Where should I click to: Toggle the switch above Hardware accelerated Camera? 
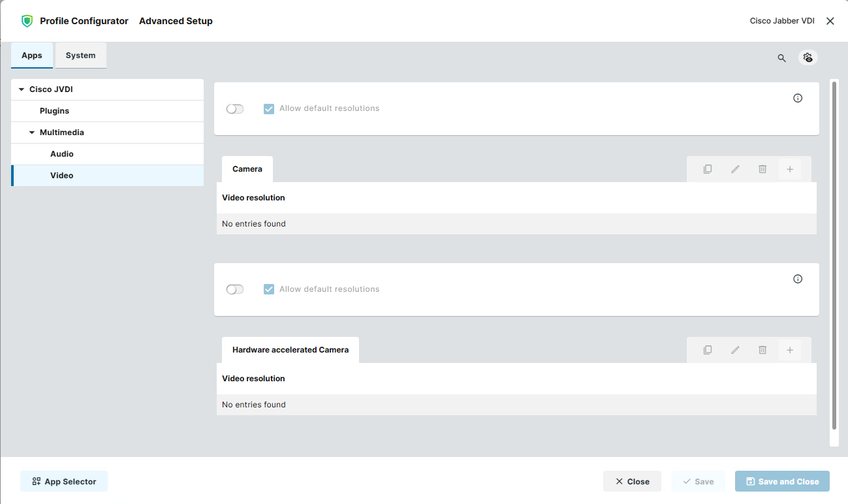(x=235, y=290)
